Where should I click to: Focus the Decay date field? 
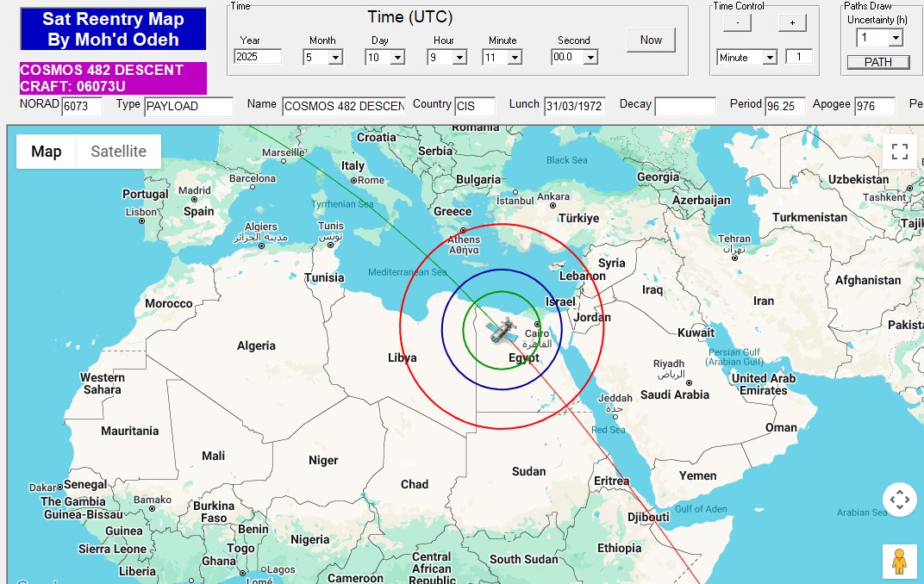click(684, 106)
